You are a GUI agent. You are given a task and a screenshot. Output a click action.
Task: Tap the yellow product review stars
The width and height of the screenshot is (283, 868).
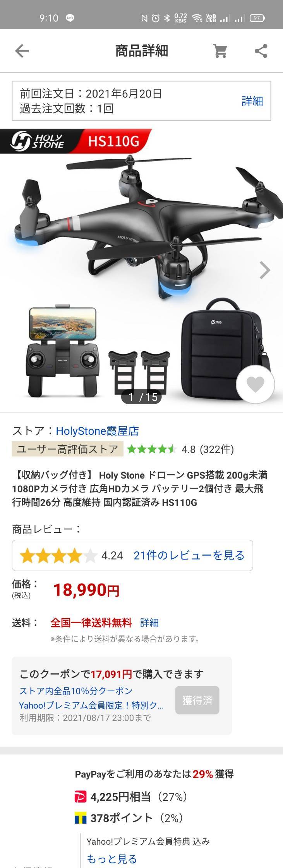coord(58,555)
